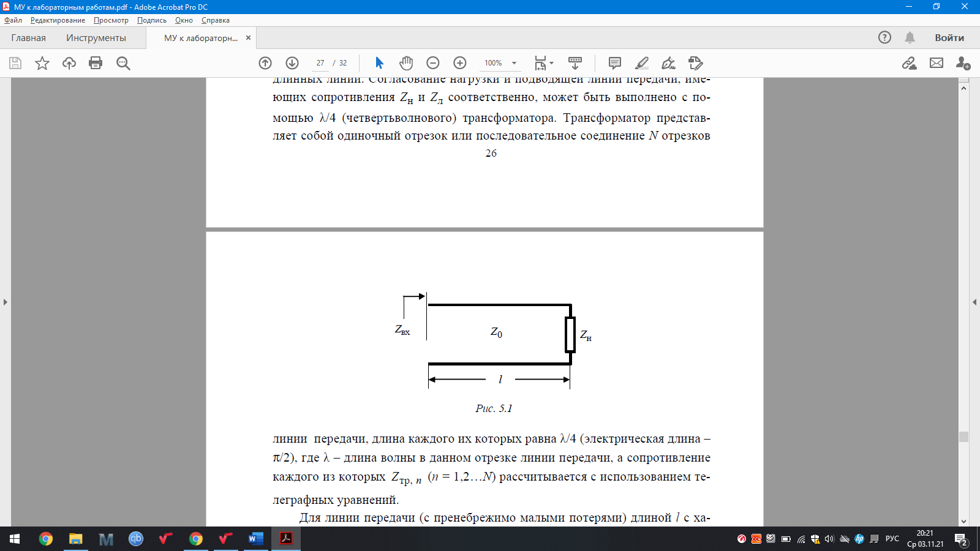Open the Windows notification center
The height and width of the screenshot is (551, 980).
pyautogui.click(x=960, y=539)
